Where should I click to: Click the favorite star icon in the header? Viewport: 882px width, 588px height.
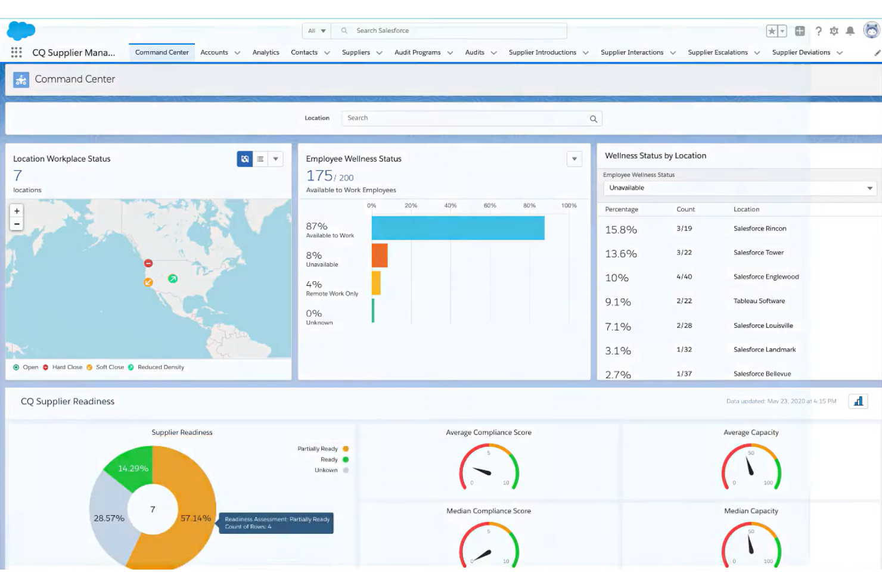[x=773, y=30]
